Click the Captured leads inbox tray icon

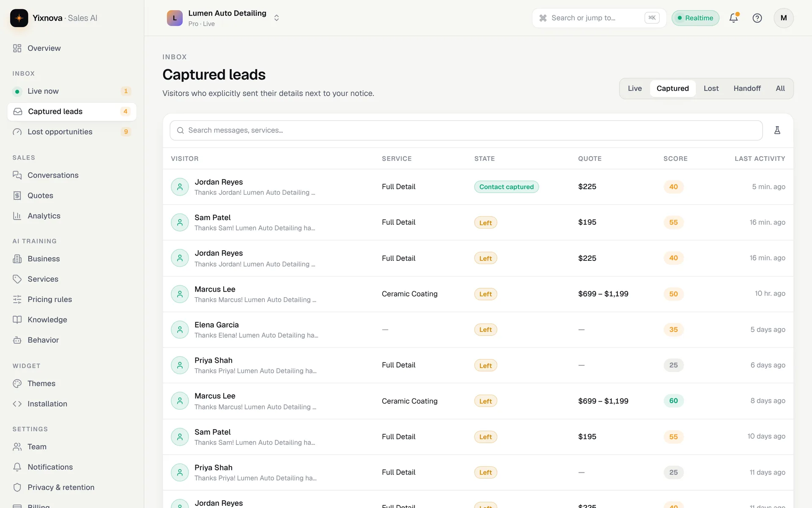point(18,111)
